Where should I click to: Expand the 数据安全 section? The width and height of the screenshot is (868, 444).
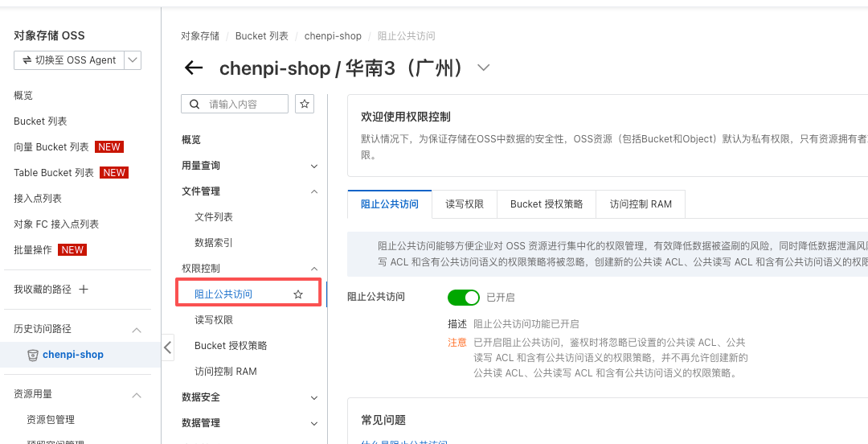coord(314,397)
